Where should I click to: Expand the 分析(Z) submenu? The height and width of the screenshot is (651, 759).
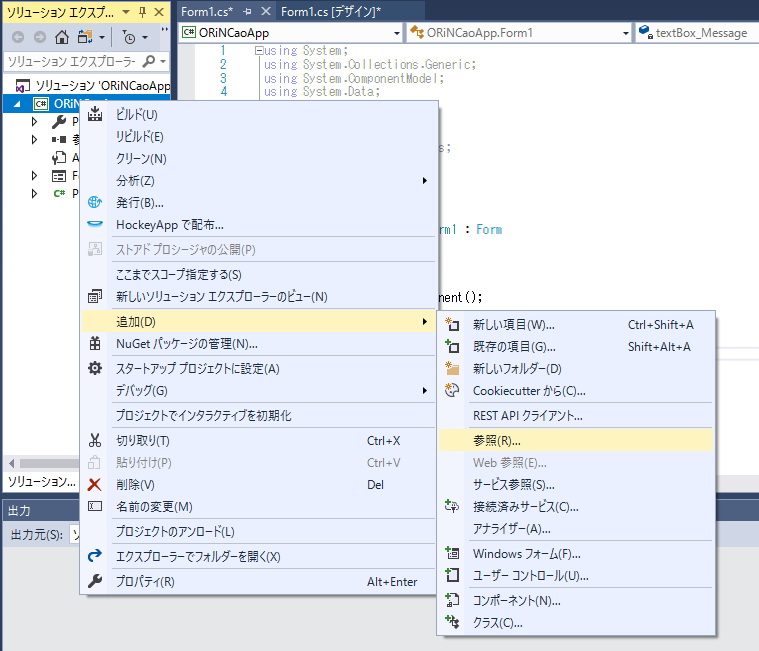(x=259, y=181)
